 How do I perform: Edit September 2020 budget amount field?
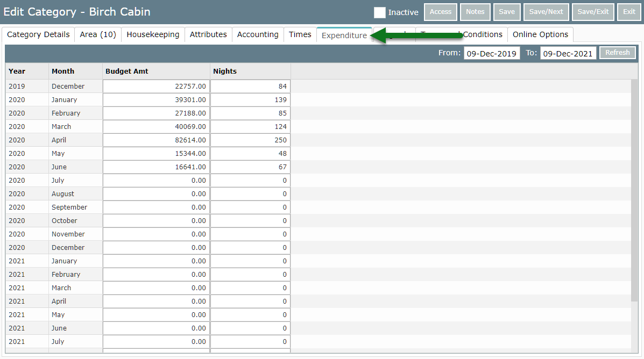[157, 207]
